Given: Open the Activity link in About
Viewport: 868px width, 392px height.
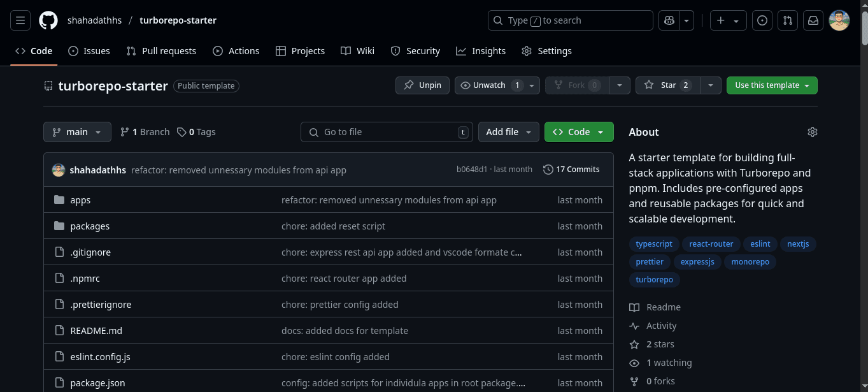Looking at the screenshot, I should pyautogui.click(x=653, y=326).
